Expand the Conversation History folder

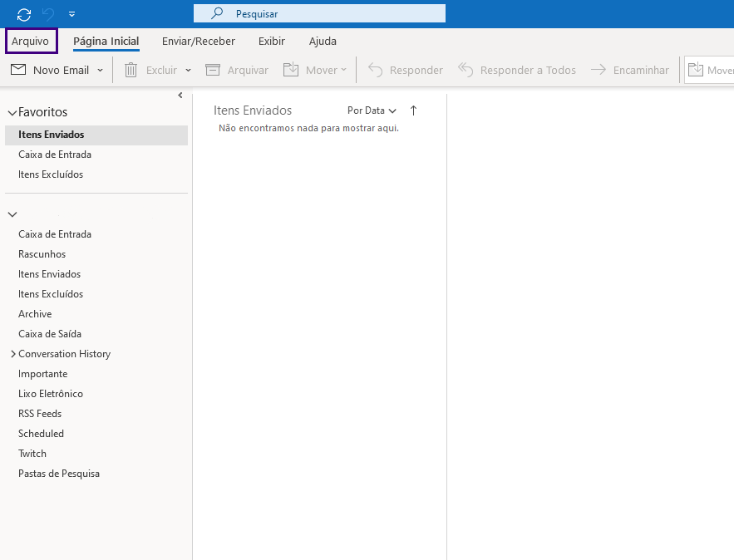[13, 354]
